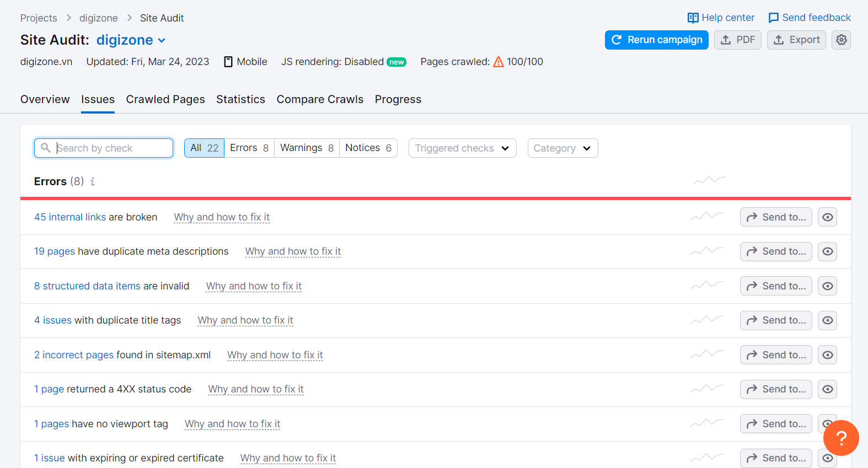Go to digizone in breadcrumb
The image size is (868, 468).
[99, 18]
